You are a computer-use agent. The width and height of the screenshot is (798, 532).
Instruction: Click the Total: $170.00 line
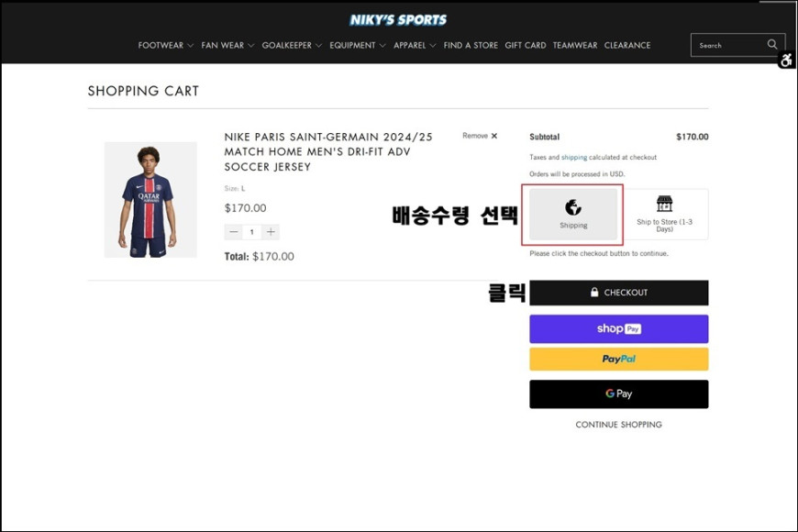click(x=259, y=256)
